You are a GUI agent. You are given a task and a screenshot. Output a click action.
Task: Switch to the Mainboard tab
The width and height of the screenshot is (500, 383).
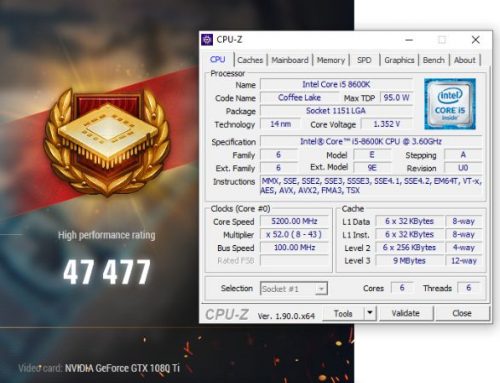click(x=290, y=60)
